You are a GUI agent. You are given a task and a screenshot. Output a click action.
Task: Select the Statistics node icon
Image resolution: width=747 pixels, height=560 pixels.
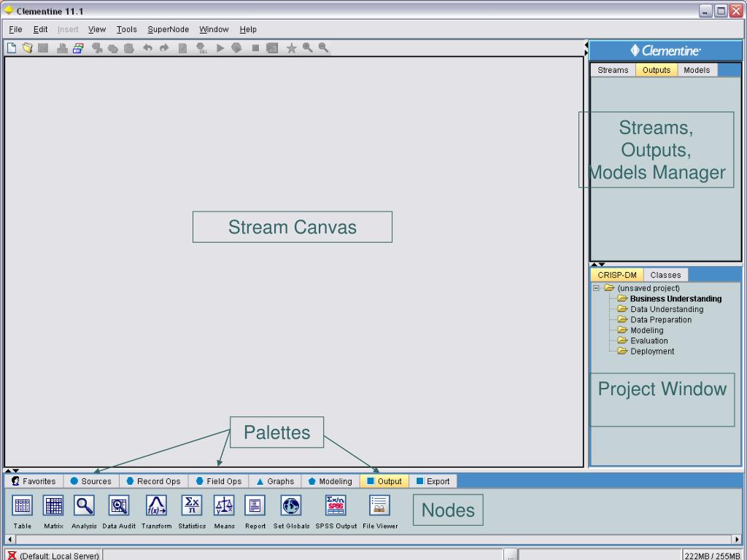click(x=192, y=505)
